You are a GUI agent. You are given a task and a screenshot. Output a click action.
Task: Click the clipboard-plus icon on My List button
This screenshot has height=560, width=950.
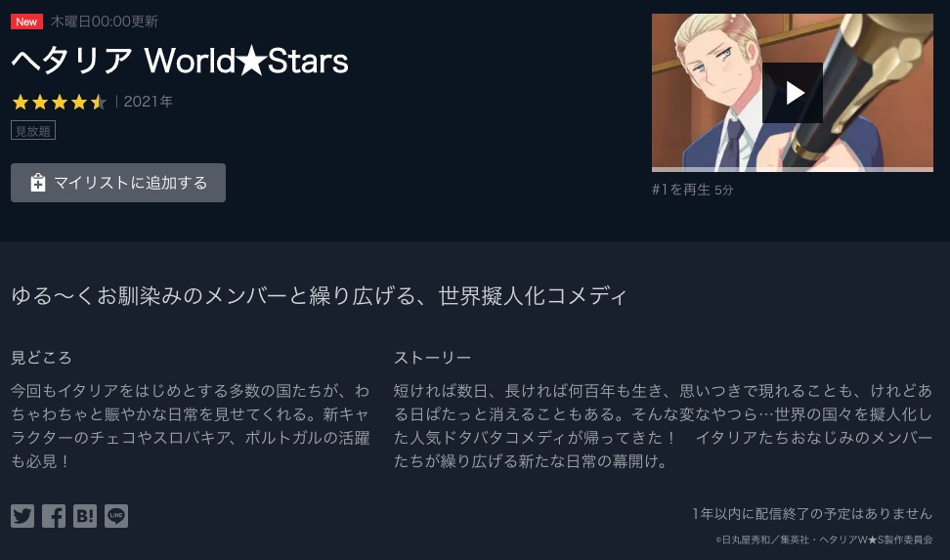pyautogui.click(x=37, y=183)
